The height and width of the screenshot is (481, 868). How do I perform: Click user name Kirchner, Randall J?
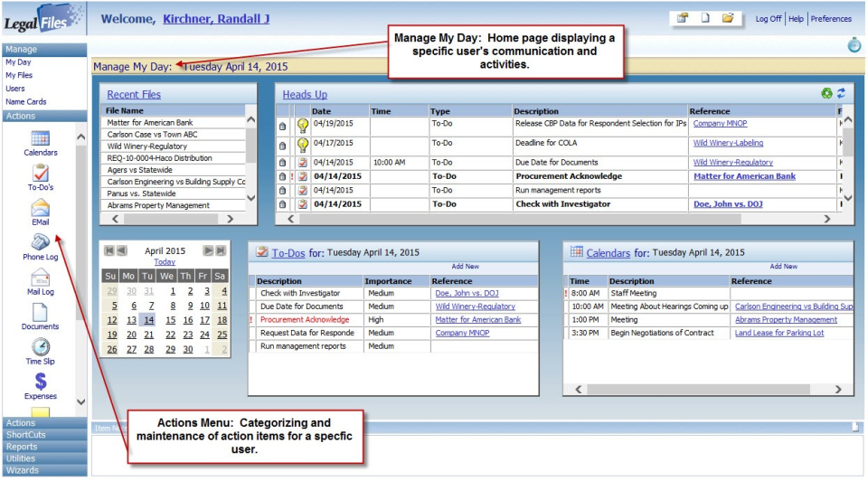click(216, 19)
